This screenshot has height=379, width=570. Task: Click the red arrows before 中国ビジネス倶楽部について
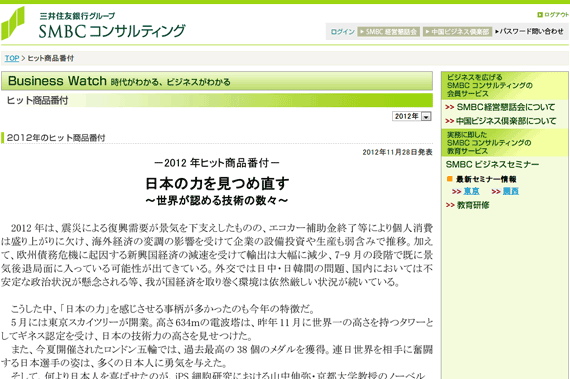pos(450,121)
